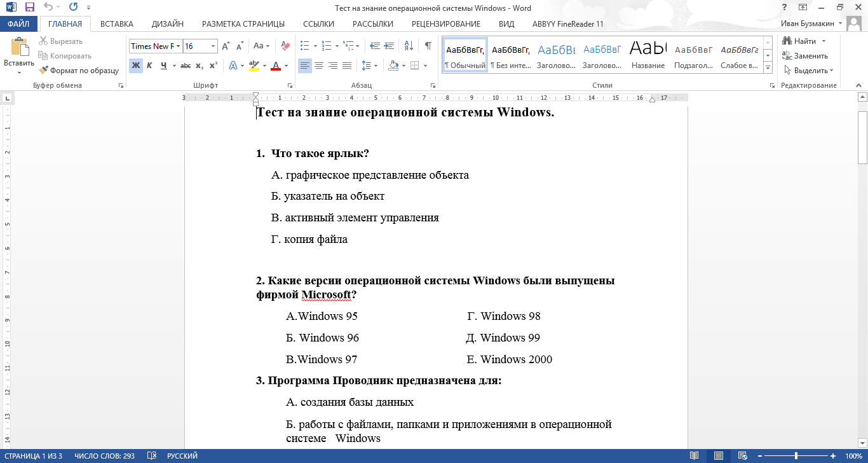The height and width of the screenshot is (463, 868).
Task: Click the vertical scrollbar thumb
Action: coord(862,137)
